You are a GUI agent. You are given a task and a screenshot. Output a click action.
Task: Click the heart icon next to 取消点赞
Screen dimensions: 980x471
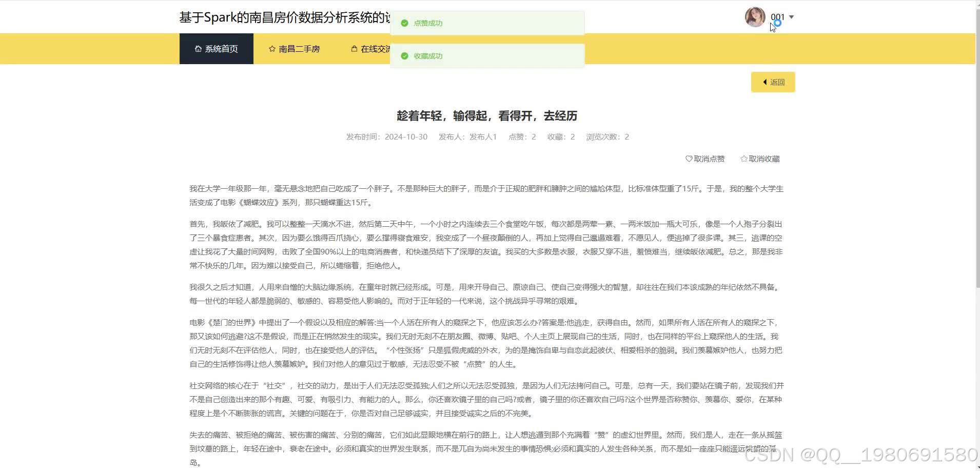[x=689, y=159]
